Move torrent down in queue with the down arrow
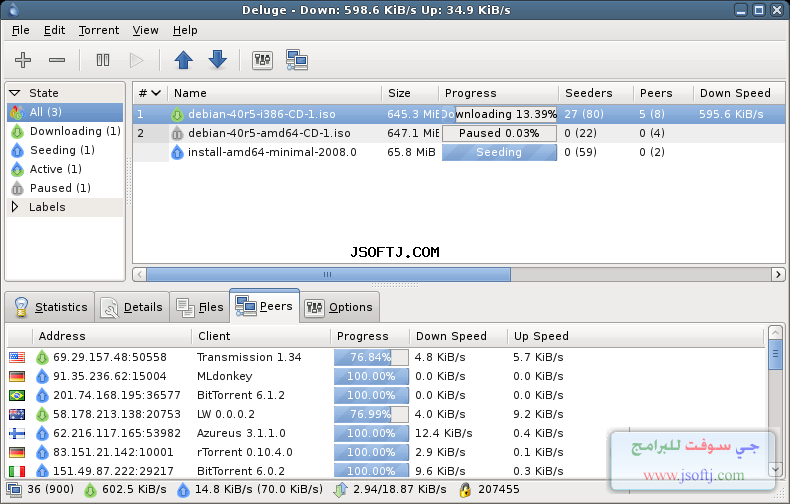 (x=218, y=59)
